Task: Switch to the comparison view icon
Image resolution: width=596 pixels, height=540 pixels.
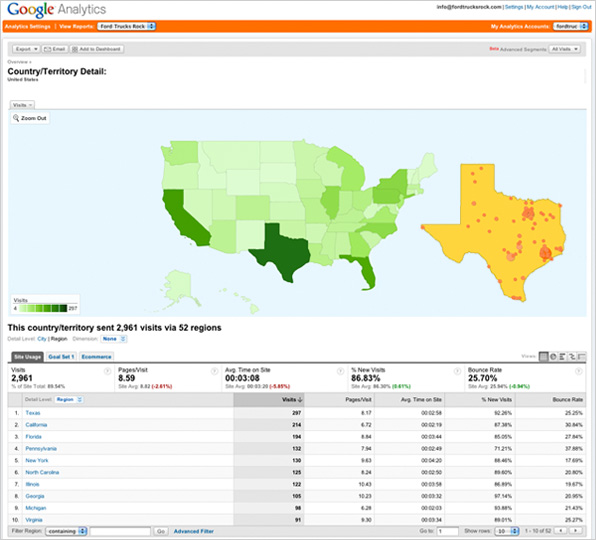Action: (571, 356)
